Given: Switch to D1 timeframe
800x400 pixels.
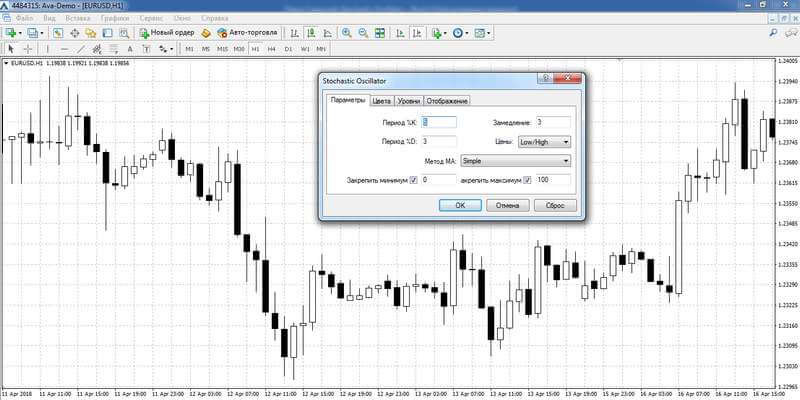Looking at the screenshot, I should [x=288, y=49].
